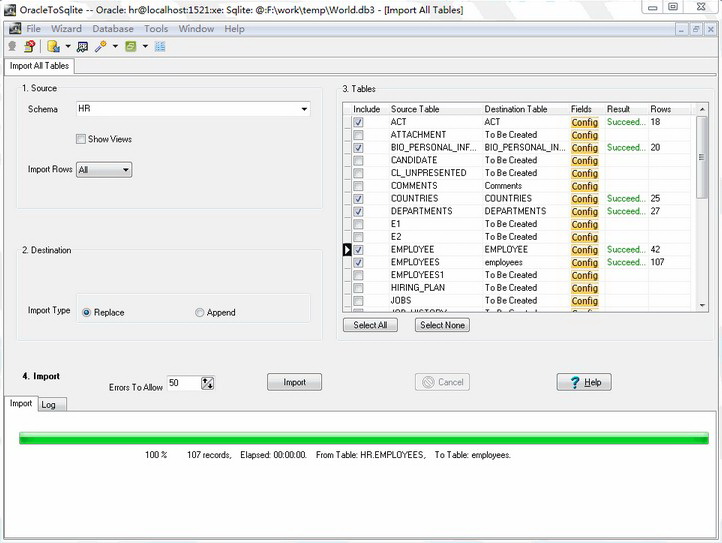Open dropdown arrow beside the magic wand
Image resolution: width=722 pixels, height=543 pixels.
tap(115, 46)
